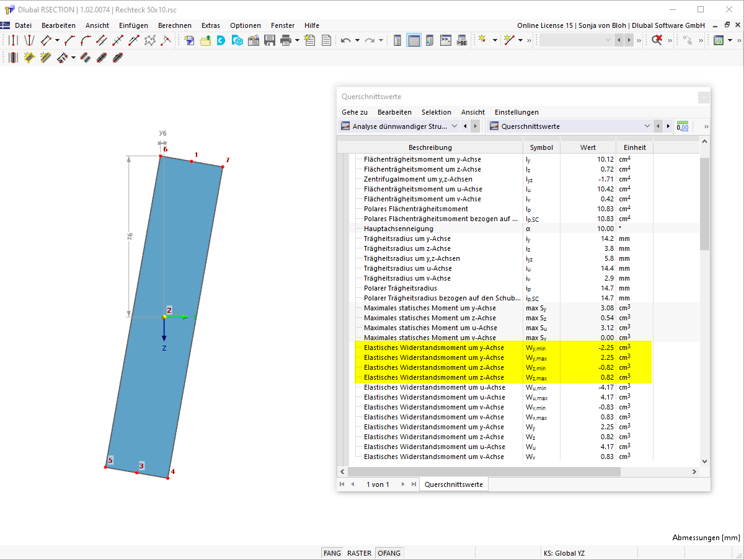The width and height of the screenshot is (744, 560).
Task: Toggle OFANG object snap in status bar
Action: click(389, 553)
